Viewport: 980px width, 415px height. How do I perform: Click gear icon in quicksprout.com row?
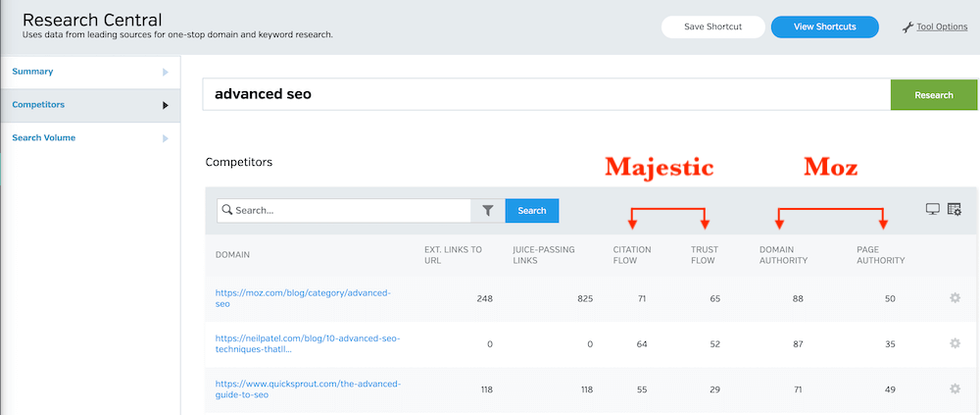pyautogui.click(x=955, y=389)
